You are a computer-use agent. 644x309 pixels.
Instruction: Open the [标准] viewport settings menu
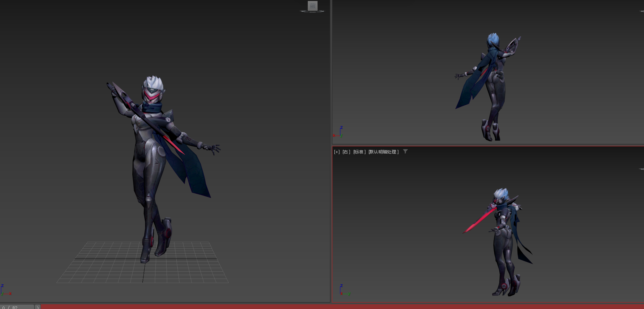(359, 152)
